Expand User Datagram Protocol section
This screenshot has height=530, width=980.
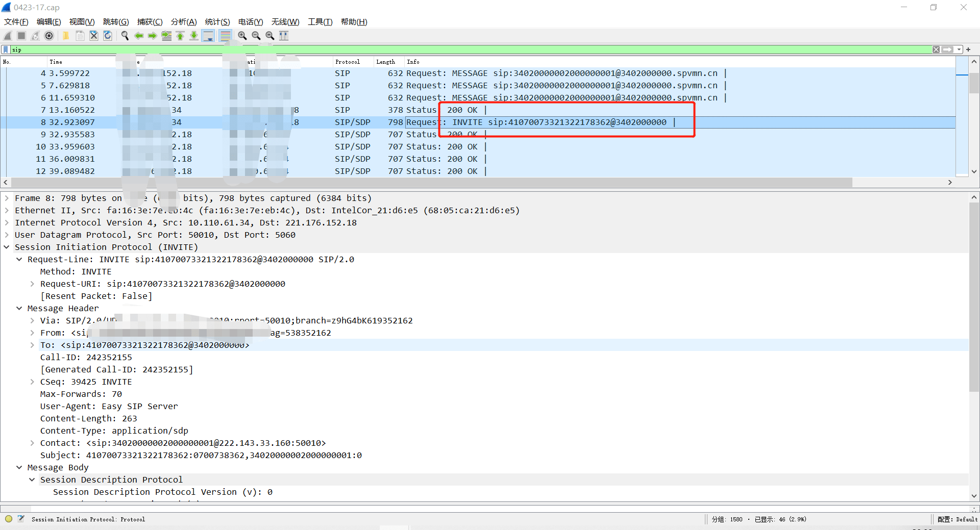[7, 235]
